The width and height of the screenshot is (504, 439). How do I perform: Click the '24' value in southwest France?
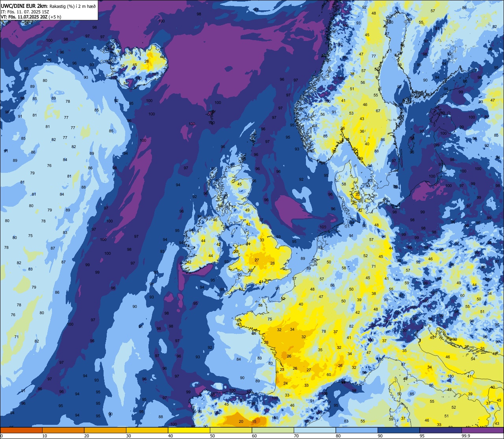point(285,383)
